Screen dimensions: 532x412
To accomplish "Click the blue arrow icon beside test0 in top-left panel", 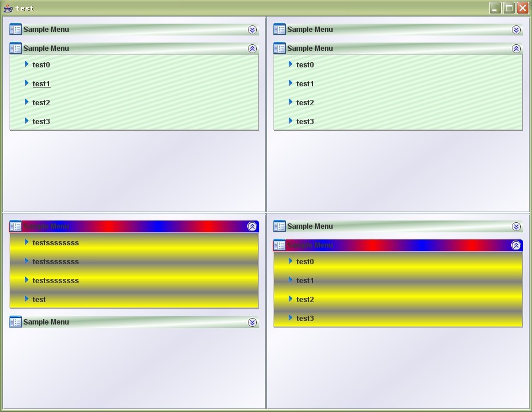I will (26, 64).
